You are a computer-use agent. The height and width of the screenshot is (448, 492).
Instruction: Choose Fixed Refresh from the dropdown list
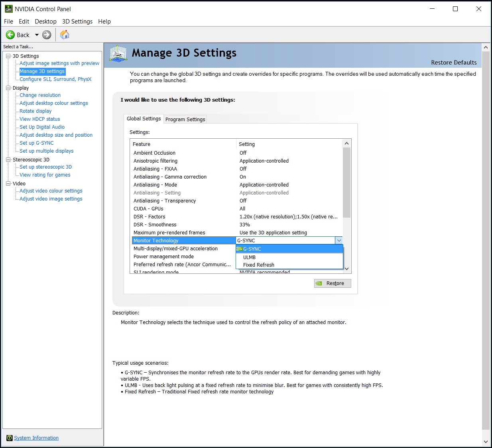click(289, 265)
